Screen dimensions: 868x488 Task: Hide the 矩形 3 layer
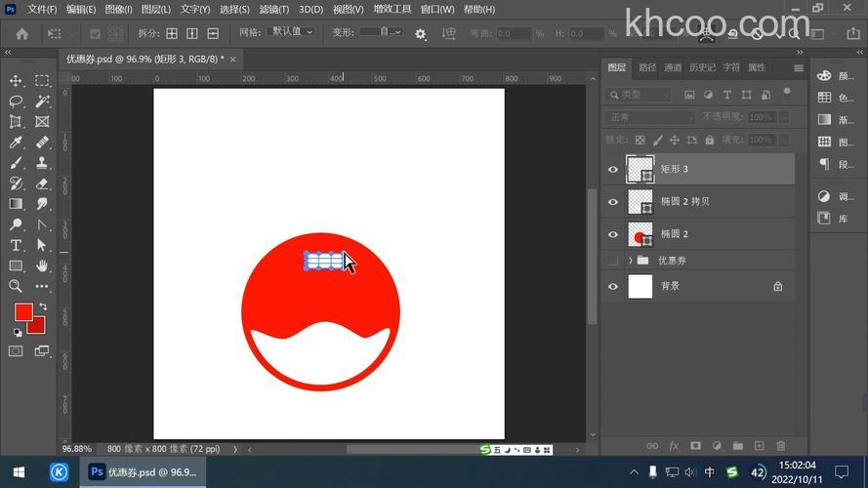click(x=613, y=170)
